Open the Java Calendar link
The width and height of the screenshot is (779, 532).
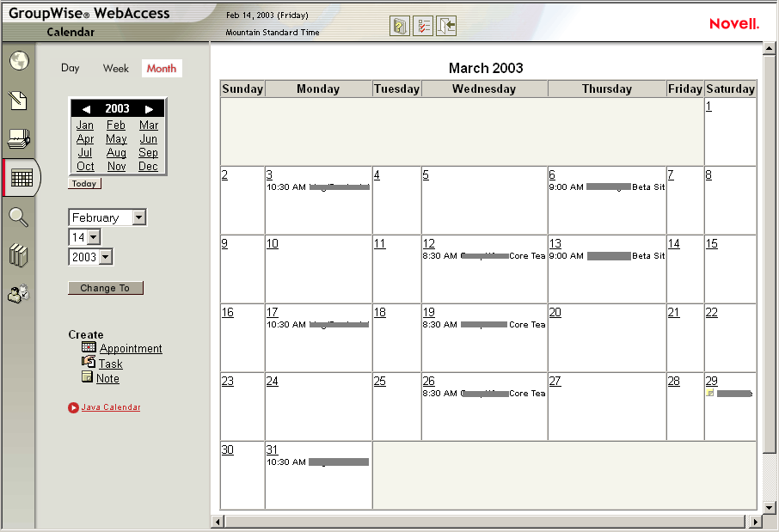coord(110,407)
